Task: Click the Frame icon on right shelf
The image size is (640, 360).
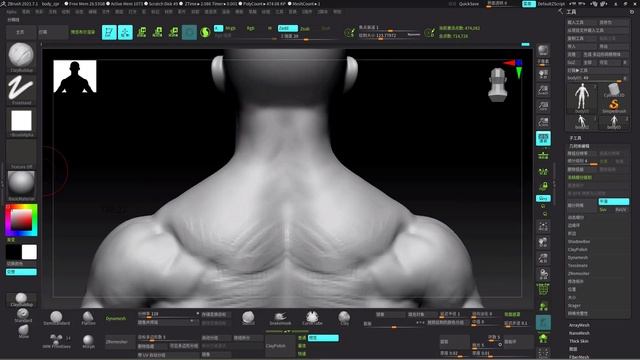Action: tap(543, 227)
